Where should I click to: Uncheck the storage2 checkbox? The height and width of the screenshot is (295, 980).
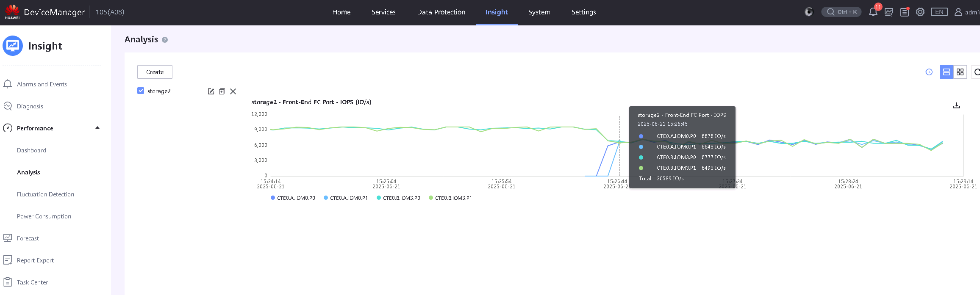pyautogui.click(x=141, y=91)
